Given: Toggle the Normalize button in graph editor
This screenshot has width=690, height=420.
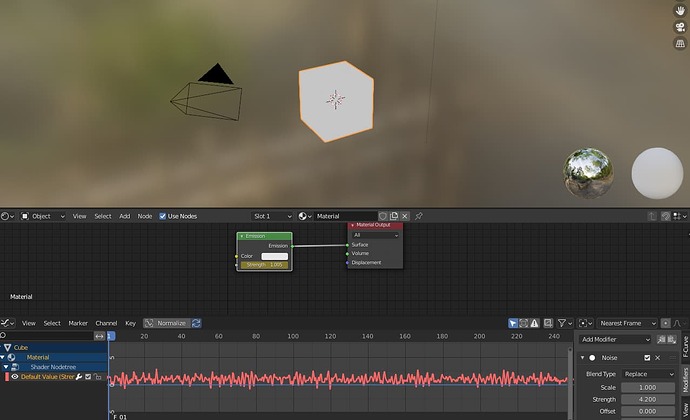Looking at the screenshot, I should pos(167,323).
